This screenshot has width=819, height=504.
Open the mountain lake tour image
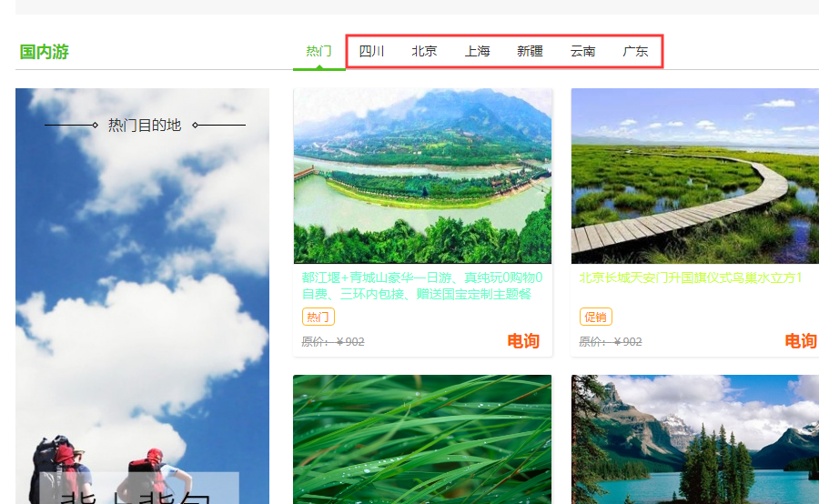(694, 438)
